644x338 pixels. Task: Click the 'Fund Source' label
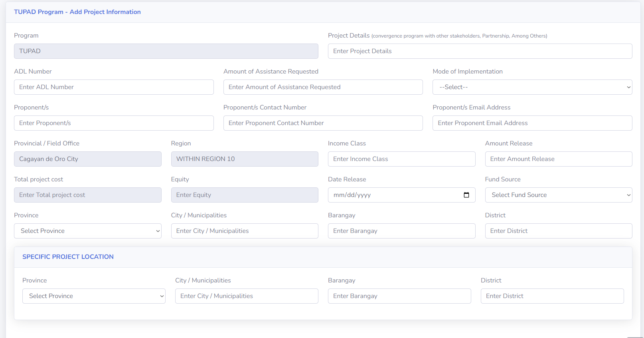503,179
